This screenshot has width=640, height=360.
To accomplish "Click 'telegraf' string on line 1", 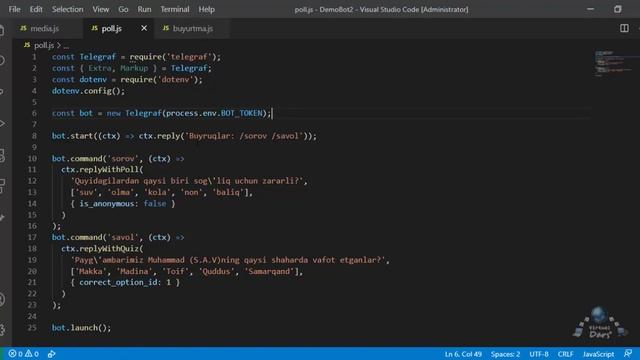I will click(x=189, y=57).
